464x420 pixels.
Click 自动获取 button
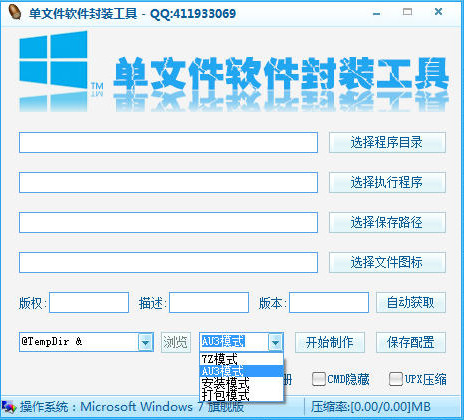411,303
